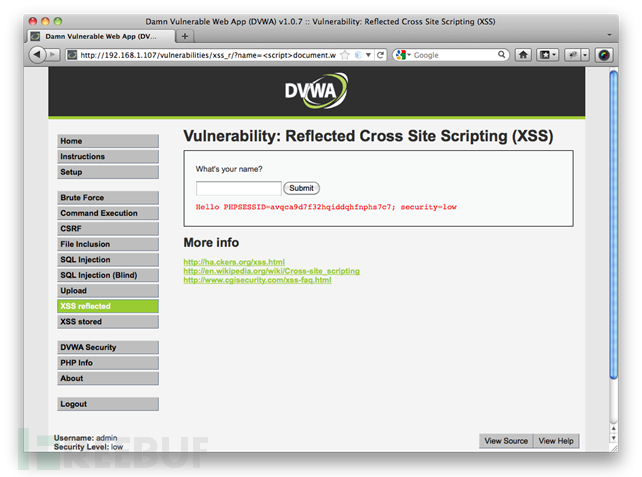Expand the URL history dropdown arrow

[x=368, y=55]
